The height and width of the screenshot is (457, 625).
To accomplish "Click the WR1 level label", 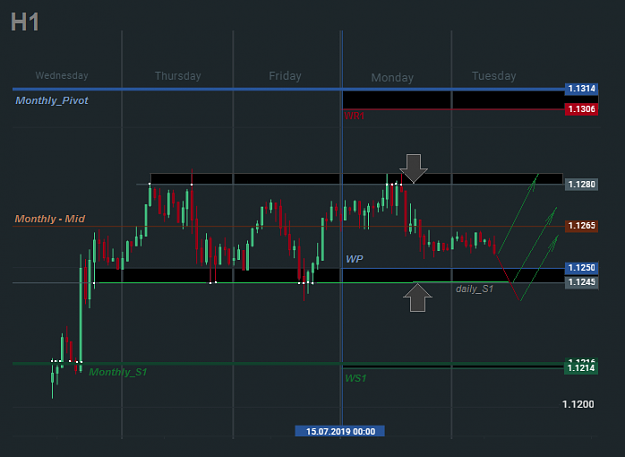I will tap(354, 116).
